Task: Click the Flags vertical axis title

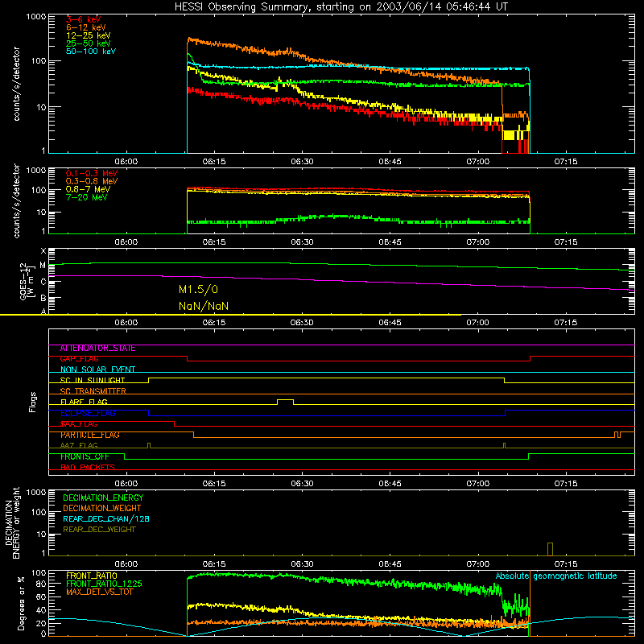Action: (x=33, y=402)
